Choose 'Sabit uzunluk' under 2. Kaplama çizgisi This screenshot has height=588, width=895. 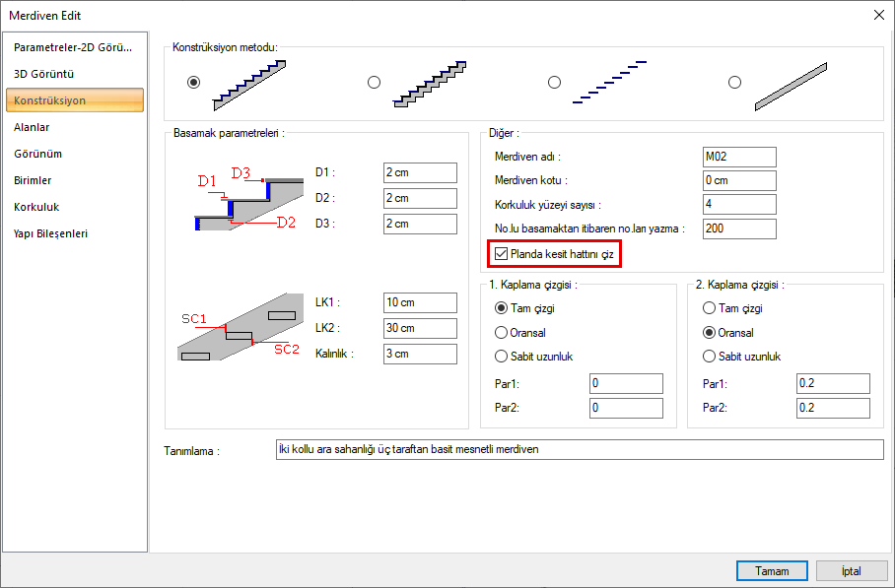coord(709,357)
